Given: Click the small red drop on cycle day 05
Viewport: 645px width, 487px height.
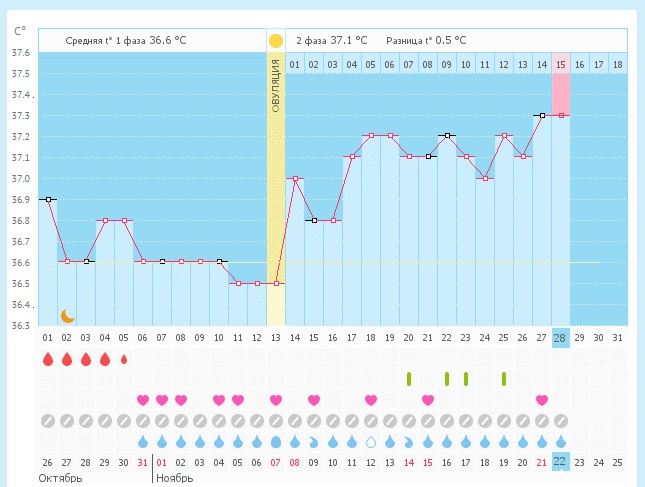Looking at the screenshot, I should click(124, 359).
